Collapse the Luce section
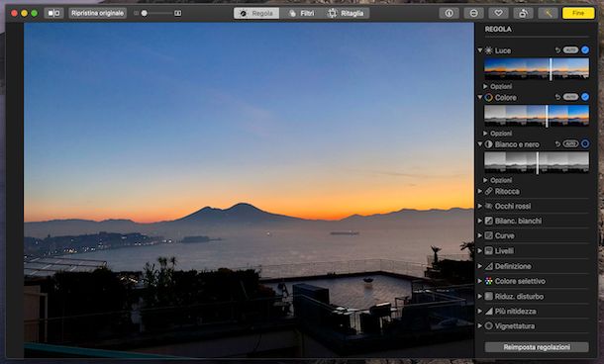 coord(480,50)
